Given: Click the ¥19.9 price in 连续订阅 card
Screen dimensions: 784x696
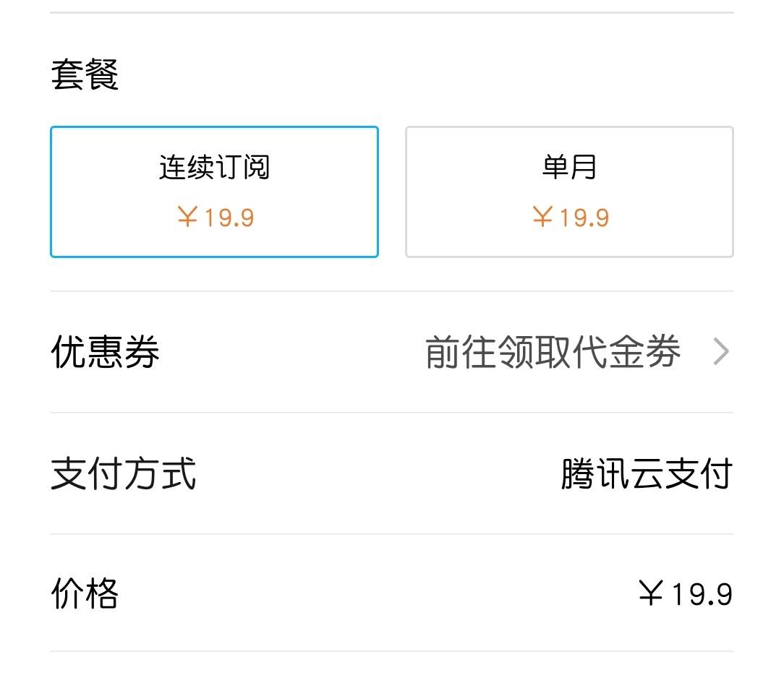Looking at the screenshot, I should (214, 218).
